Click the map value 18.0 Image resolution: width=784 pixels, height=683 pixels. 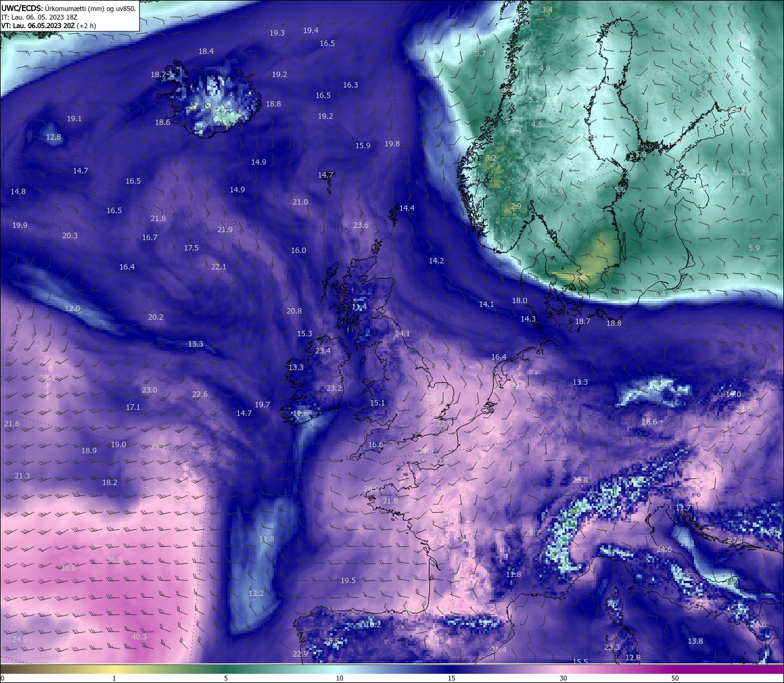[x=520, y=301]
